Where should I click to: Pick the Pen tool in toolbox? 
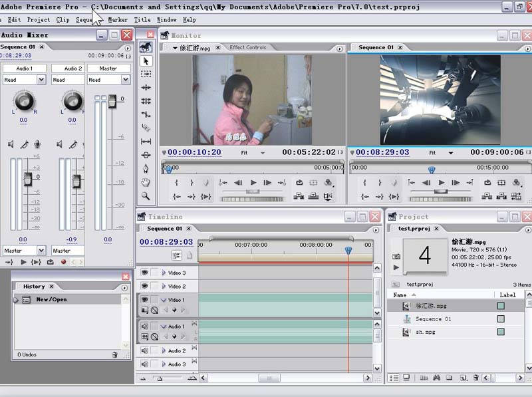click(x=146, y=168)
